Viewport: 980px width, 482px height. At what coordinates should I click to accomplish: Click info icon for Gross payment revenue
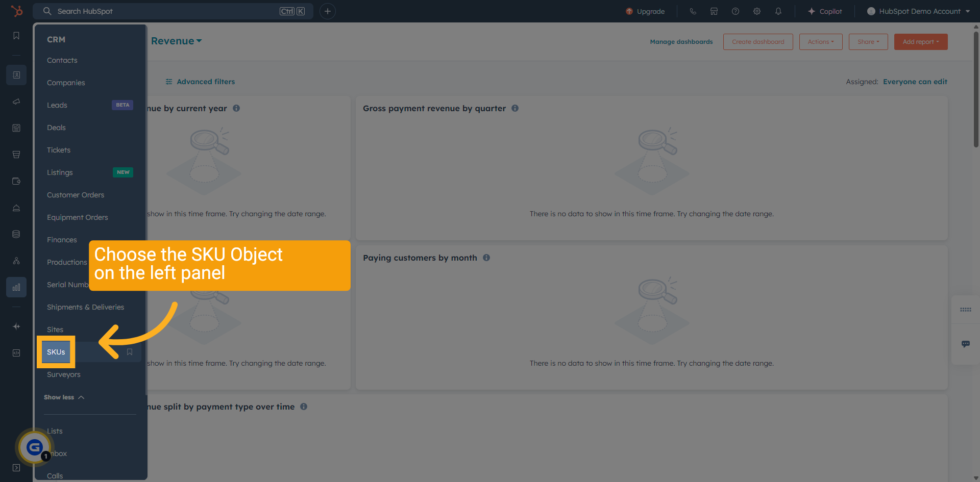[x=515, y=108]
